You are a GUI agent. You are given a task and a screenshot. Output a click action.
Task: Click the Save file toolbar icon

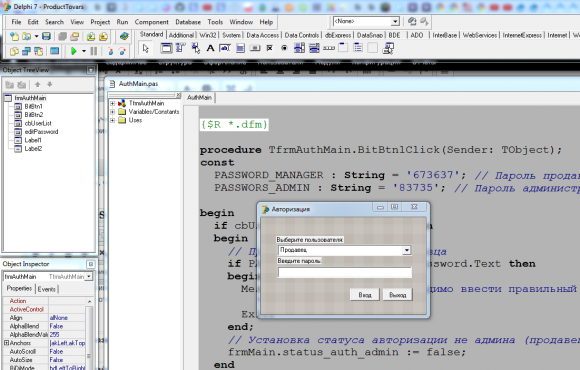(x=46, y=36)
